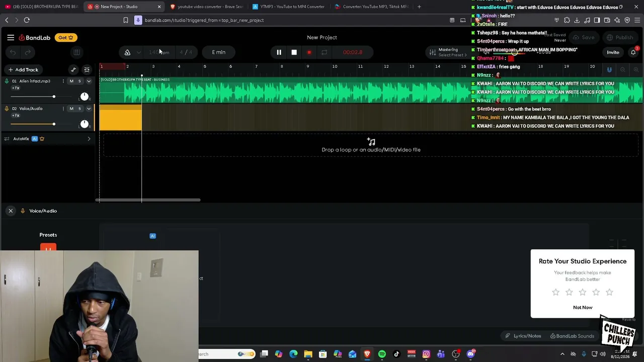Start recording with the red button
The height and width of the screenshot is (362, 644).
[x=309, y=52]
